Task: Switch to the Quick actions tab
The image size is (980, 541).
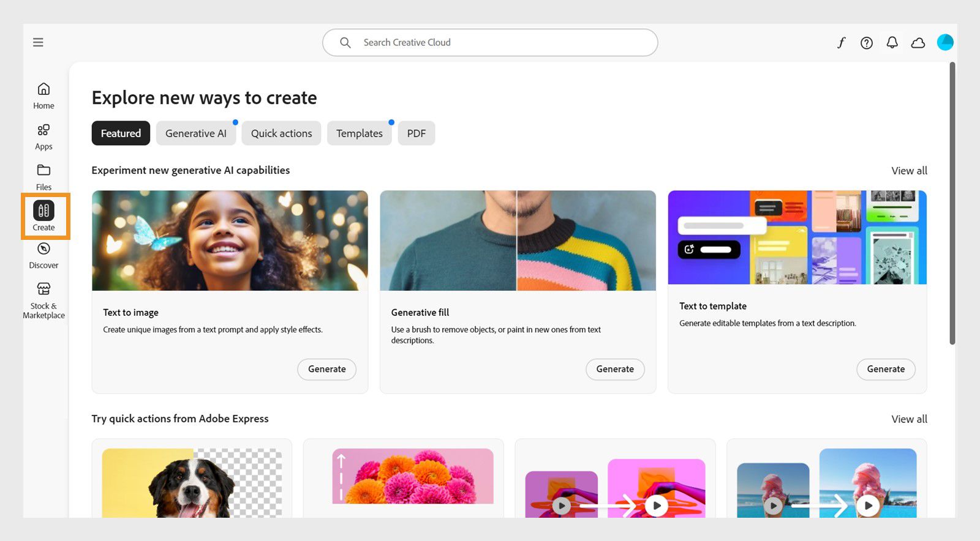Action: [281, 133]
